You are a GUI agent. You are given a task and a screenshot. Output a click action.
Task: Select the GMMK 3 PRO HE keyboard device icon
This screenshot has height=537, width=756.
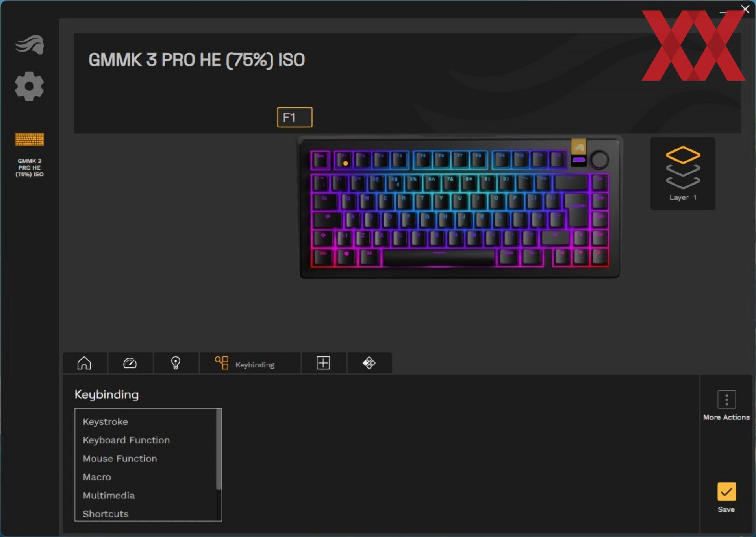[x=30, y=139]
